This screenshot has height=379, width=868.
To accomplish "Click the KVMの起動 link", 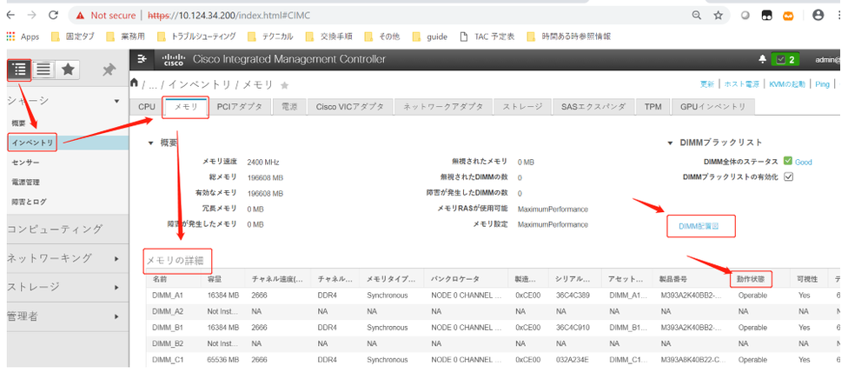I will [787, 84].
